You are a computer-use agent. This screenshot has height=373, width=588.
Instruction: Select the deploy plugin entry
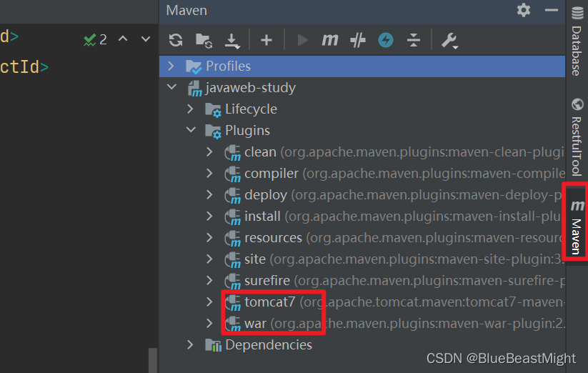[x=362, y=194]
